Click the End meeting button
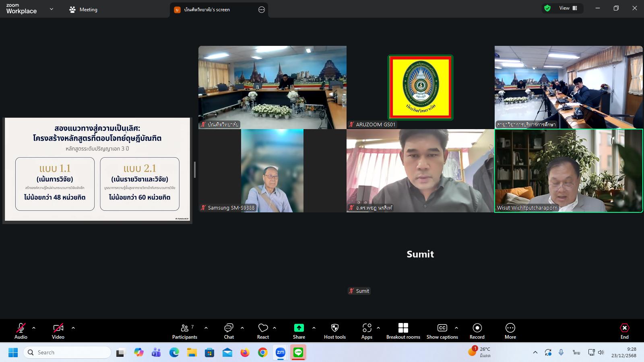The width and height of the screenshot is (644, 362). click(x=624, y=331)
